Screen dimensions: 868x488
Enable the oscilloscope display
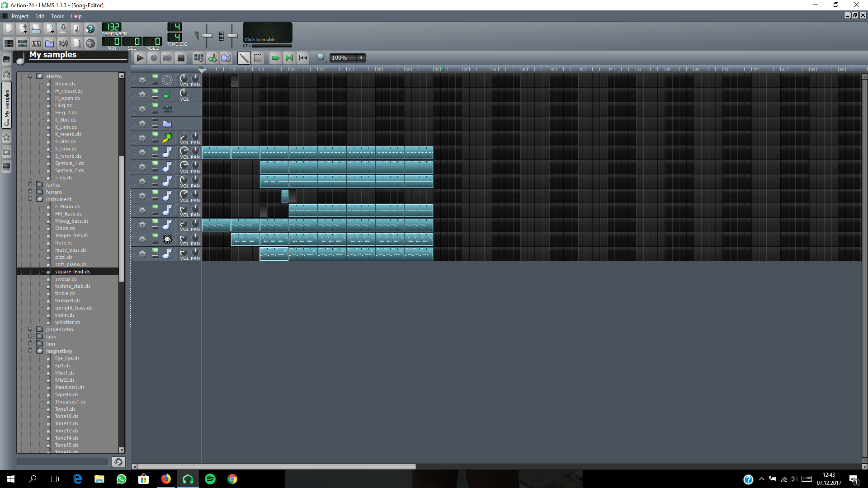(267, 33)
